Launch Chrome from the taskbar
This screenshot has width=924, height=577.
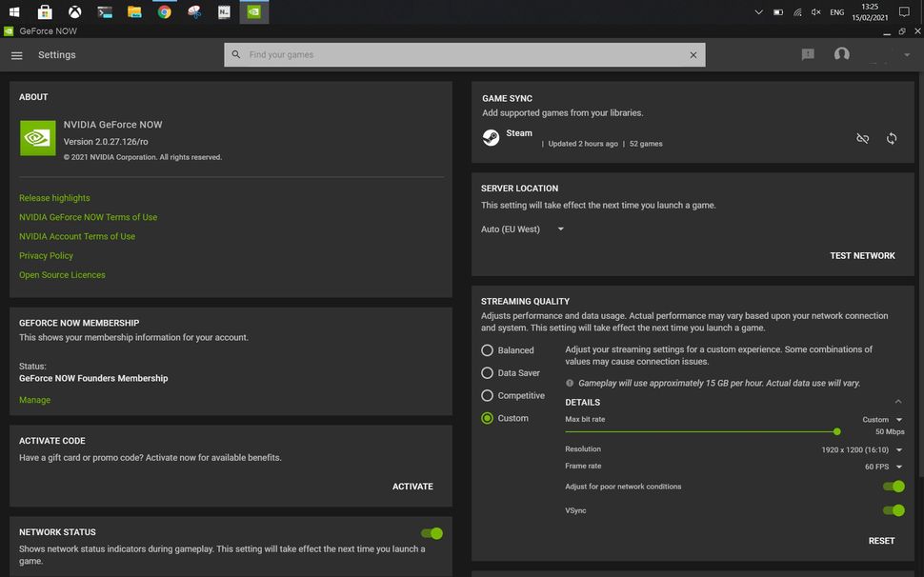[164, 12]
